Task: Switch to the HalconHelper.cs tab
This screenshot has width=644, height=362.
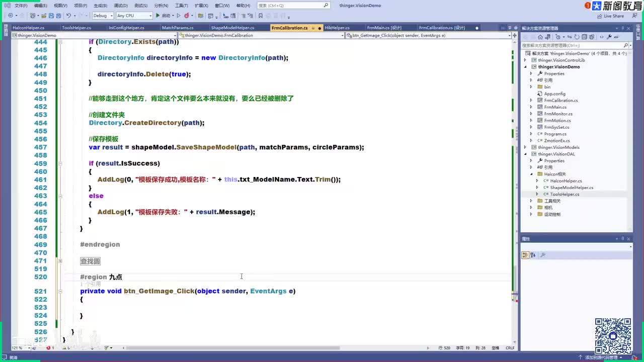Action: (29, 28)
